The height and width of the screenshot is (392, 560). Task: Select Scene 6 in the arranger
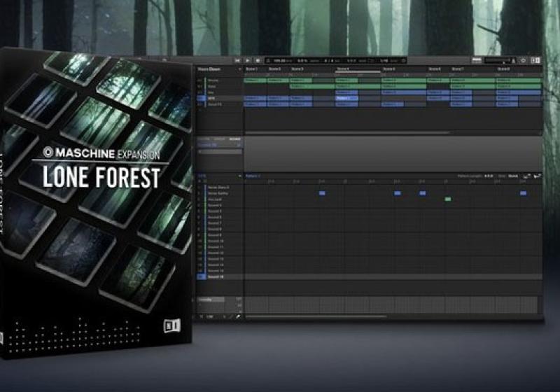click(435, 69)
